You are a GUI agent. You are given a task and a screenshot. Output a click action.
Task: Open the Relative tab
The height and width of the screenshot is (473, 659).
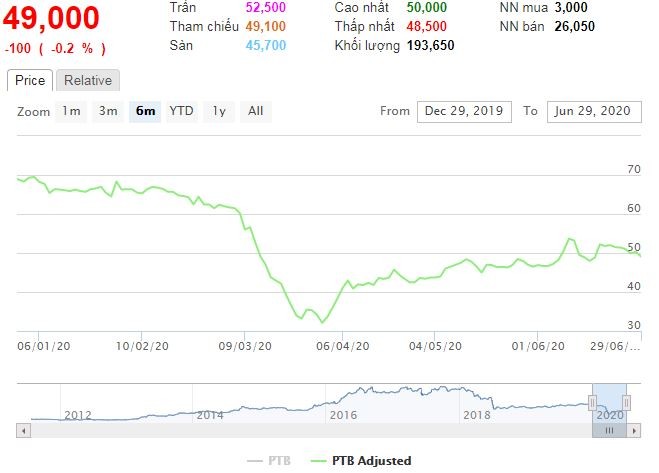pos(88,81)
